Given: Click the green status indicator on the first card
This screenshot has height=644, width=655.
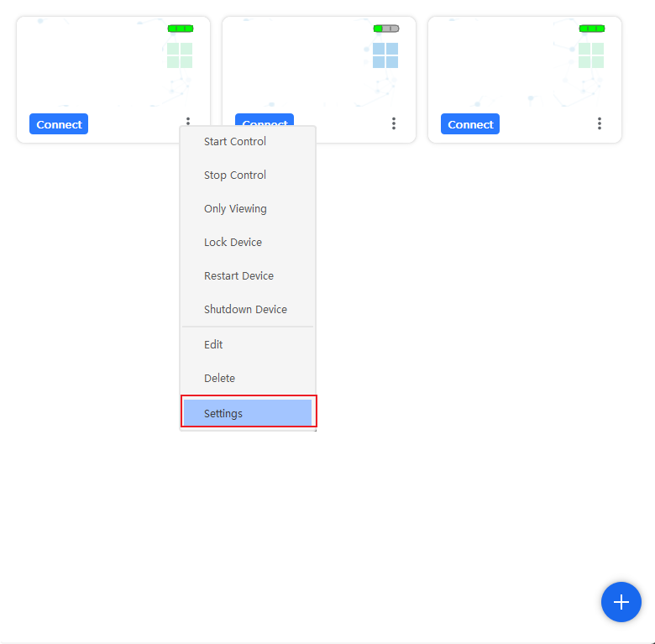Looking at the screenshot, I should coord(181,29).
